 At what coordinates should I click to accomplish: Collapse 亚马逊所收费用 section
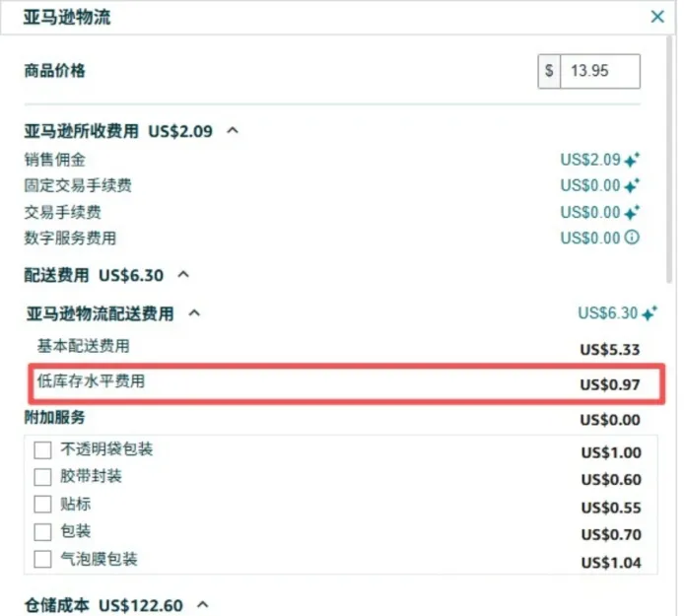pyautogui.click(x=233, y=130)
